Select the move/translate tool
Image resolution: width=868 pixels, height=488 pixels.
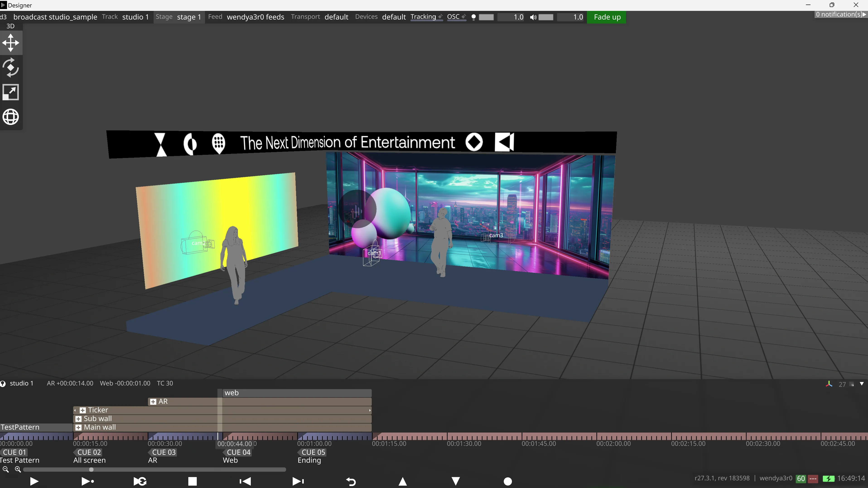(10, 43)
